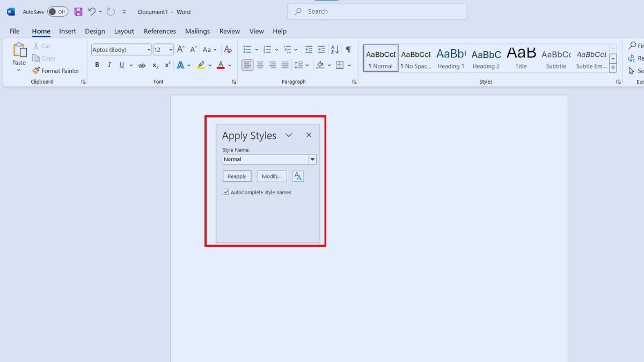Apply the red font color swatch
Image resolution: width=644 pixels, height=362 pixels.
click(221, 65)
